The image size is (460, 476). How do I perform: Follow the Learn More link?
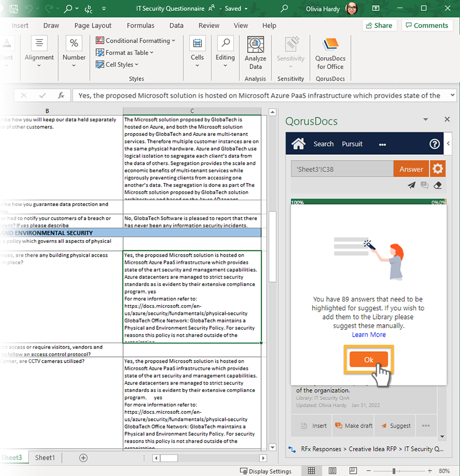[369, 334]
